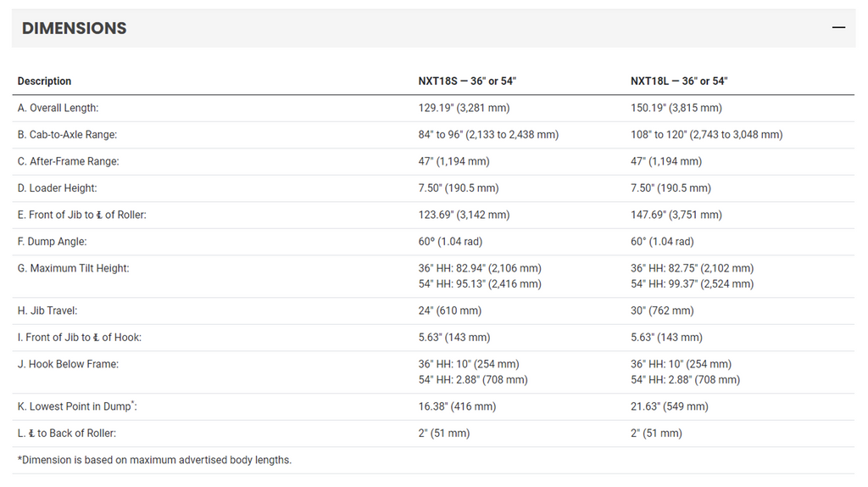Click centerline symbol in Front of Jib to Roller
The height and width of the screenshot is (487, 868).
[x=100, y=215]
